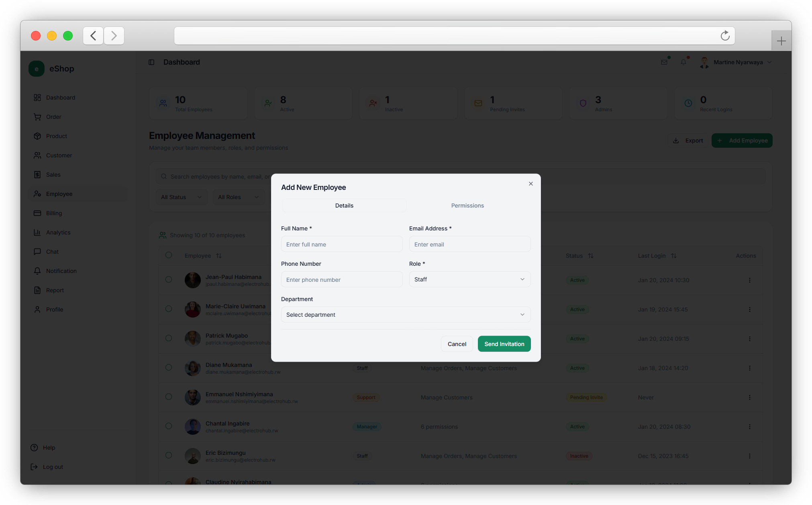Screen dimensions: 812x505
Task: Open the Billing sidebar icon
Action: coord(37,213)
